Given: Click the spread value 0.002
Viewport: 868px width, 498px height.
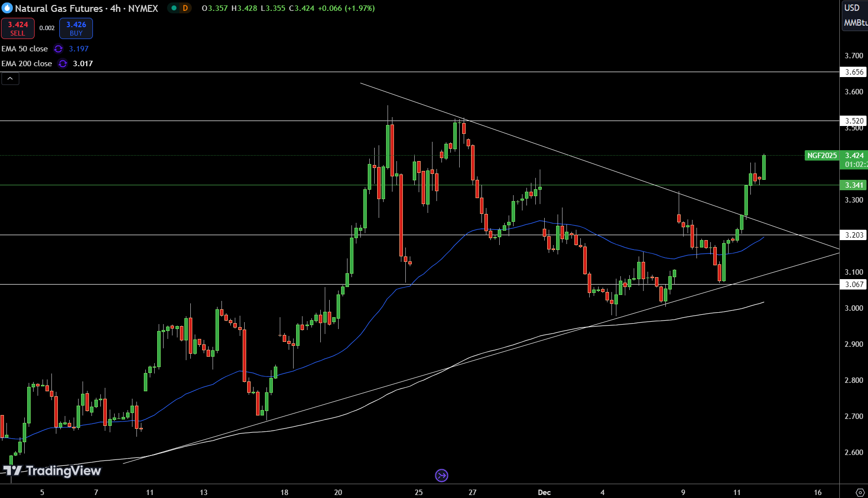Looking at the screenshot, I should (47, 28).
